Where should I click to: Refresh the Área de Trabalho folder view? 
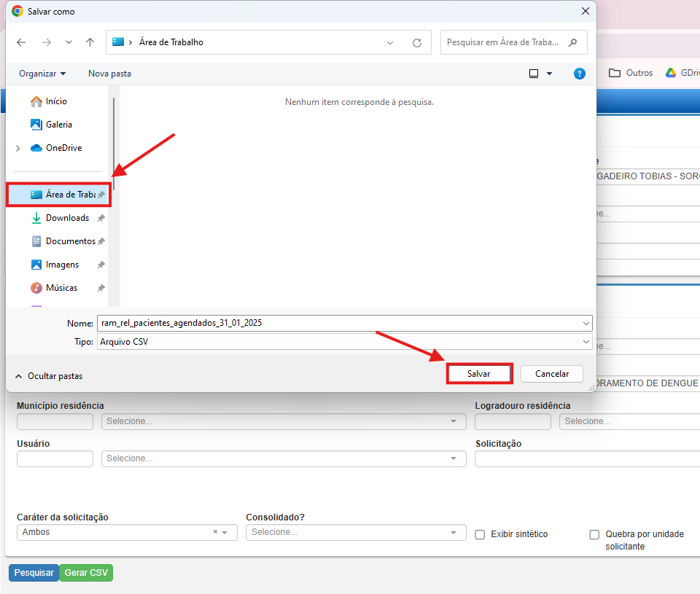(417, 42)
